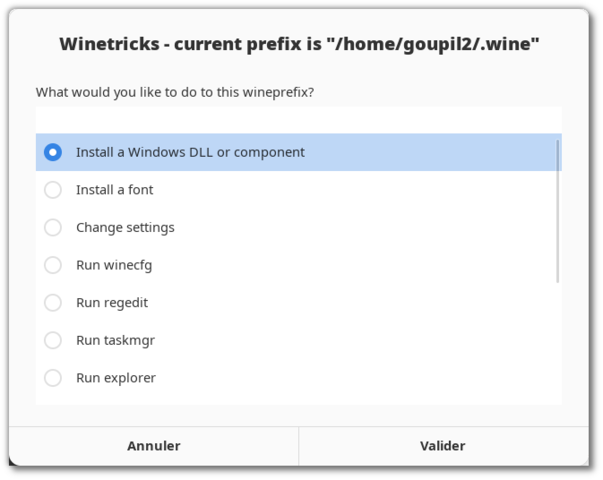Click the options list vertical scrollbar
Screen dimensions: 603x480
click(x=557, y=210)
